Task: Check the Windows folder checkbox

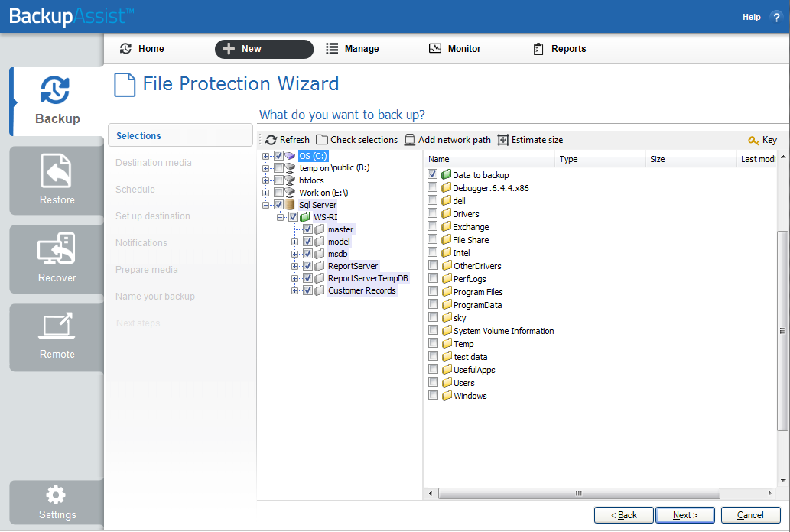Action: coord(433,395)
